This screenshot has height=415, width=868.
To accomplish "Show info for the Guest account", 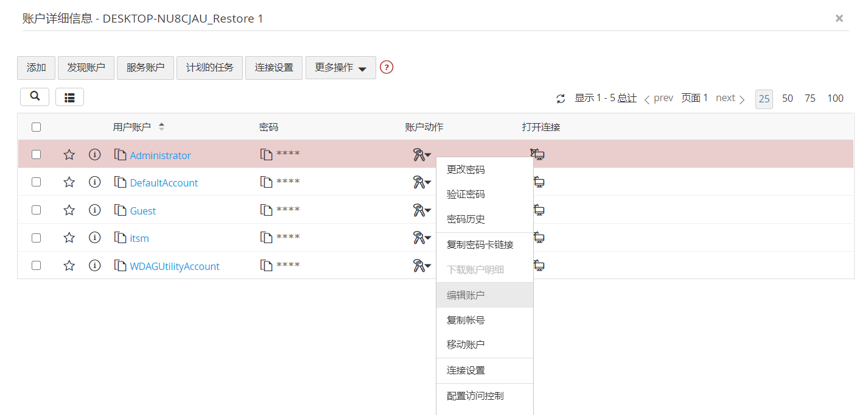I will click(94, 210).
